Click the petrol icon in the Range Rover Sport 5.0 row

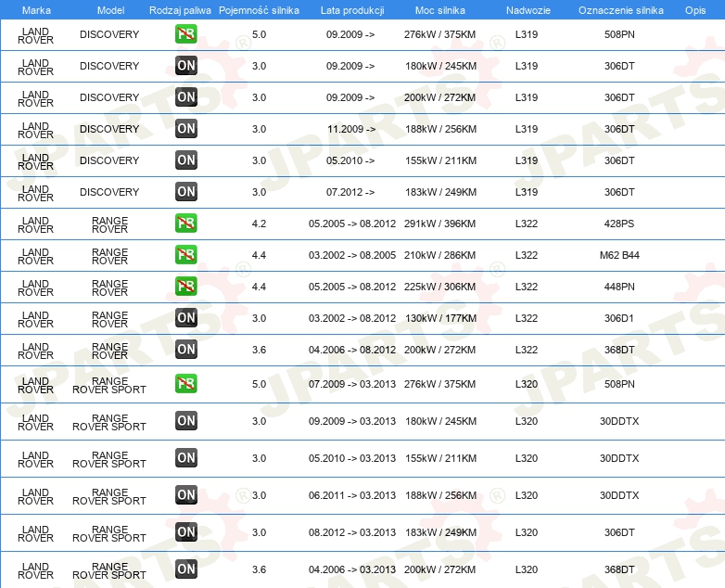pyautogui.click(x=185, y=384)
